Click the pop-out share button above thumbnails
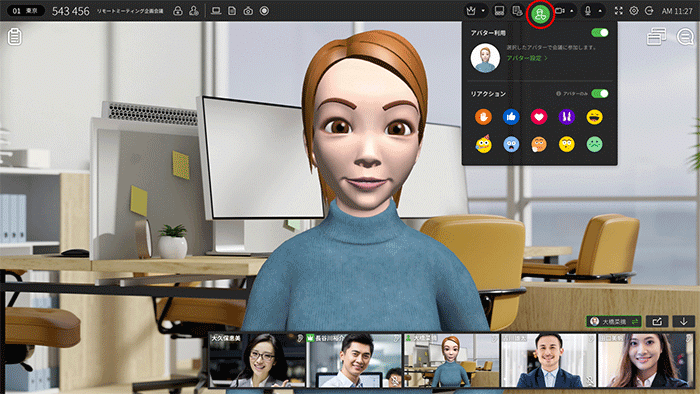700x394 pixels. point(657,321)
